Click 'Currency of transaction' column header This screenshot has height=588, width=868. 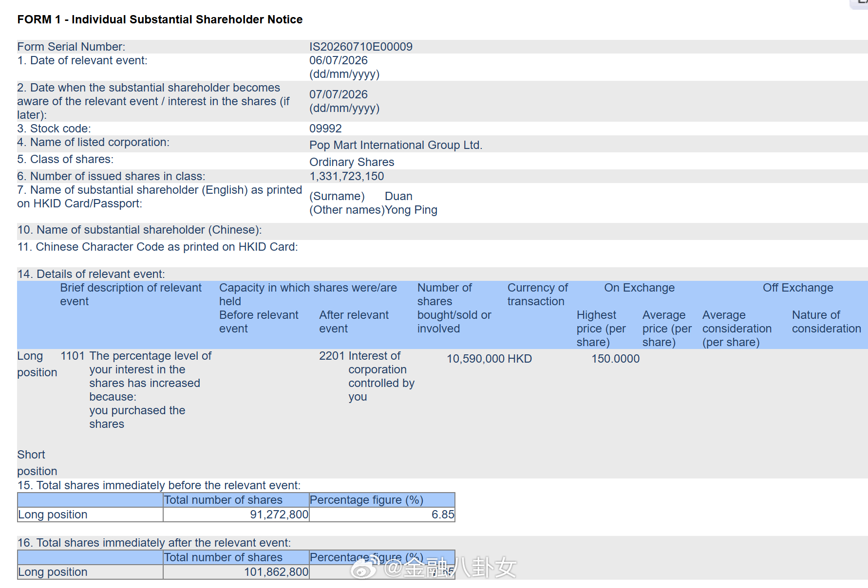pos(537,294)
